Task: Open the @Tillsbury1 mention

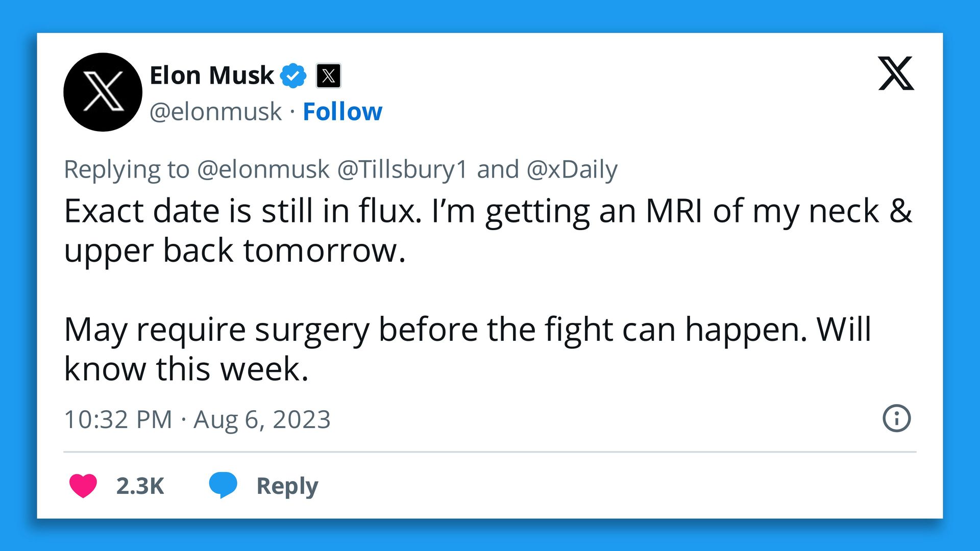Action: [402, 169]
